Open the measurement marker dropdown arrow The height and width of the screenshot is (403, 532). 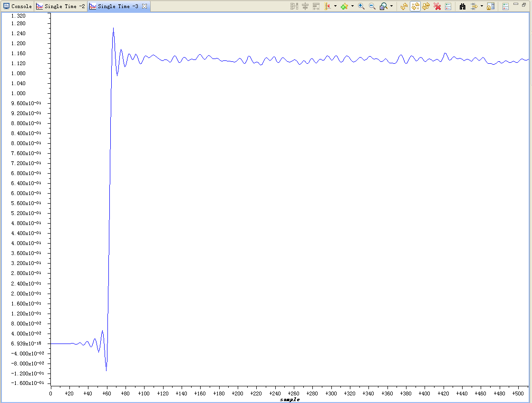point(335,6)
